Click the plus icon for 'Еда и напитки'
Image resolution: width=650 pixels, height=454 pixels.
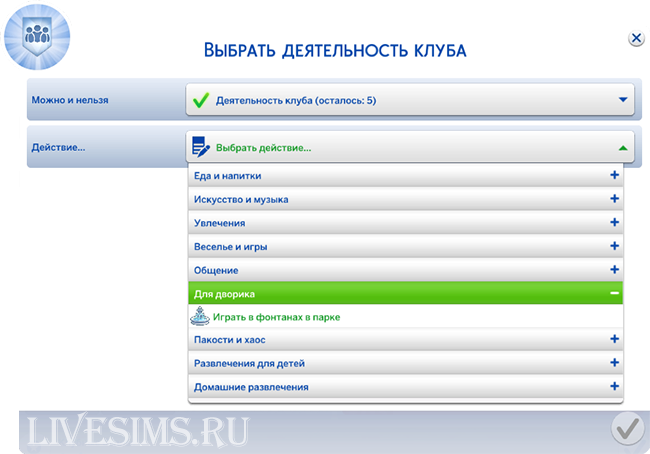pyautogui.click(x=614, y=175)
